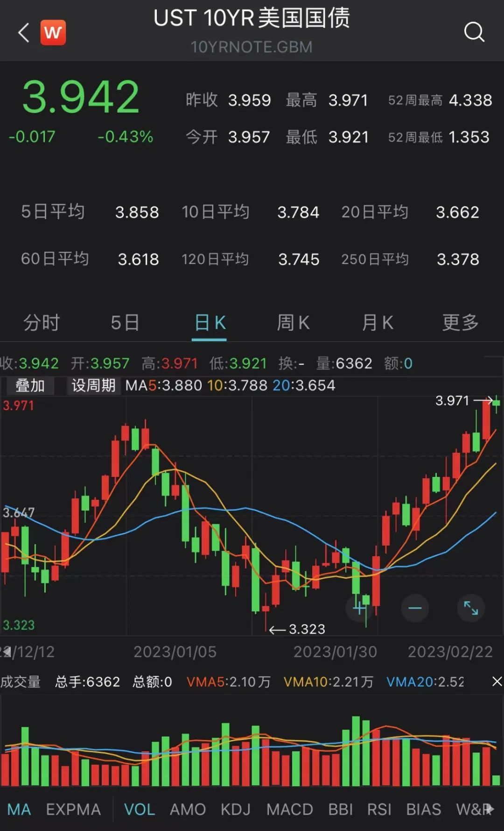
Task: Tap the red W app logo
Action: coord(53,33)
